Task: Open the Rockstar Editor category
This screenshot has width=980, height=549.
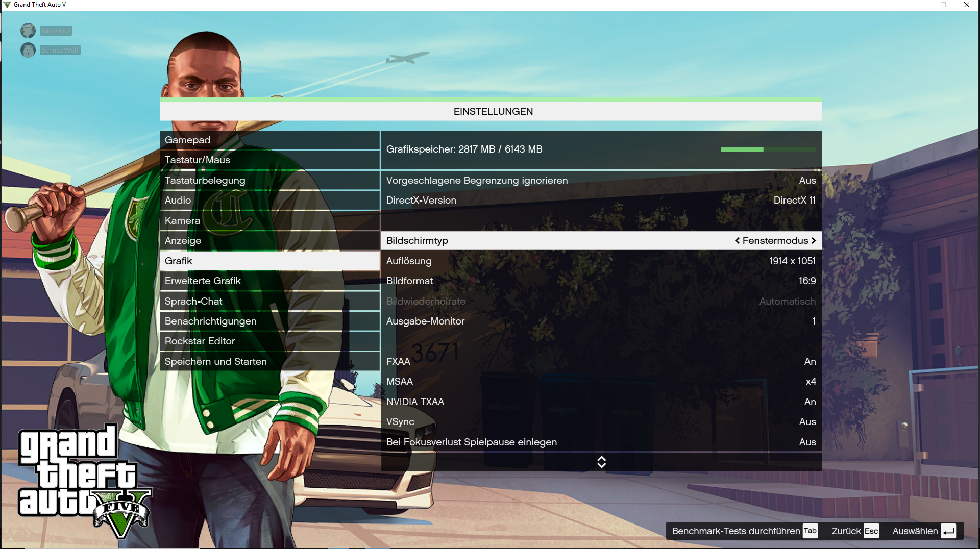Action: tap(269, 341)
